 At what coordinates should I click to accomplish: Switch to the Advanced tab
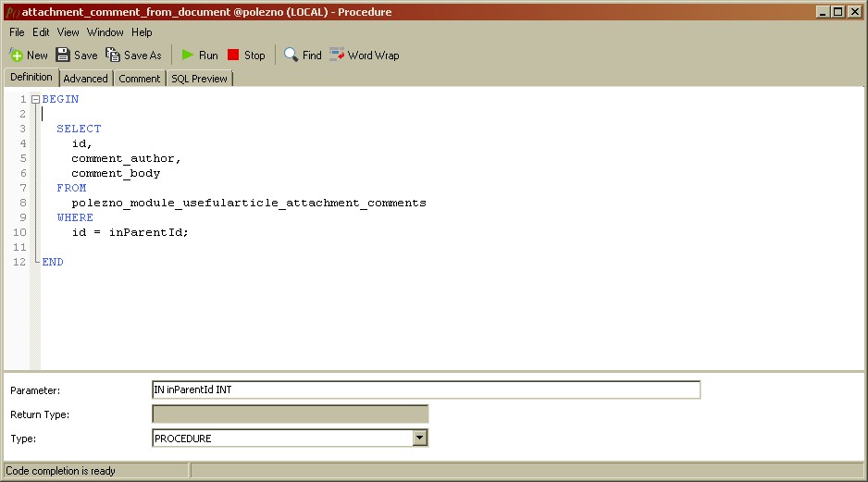(x=85, y=79)
